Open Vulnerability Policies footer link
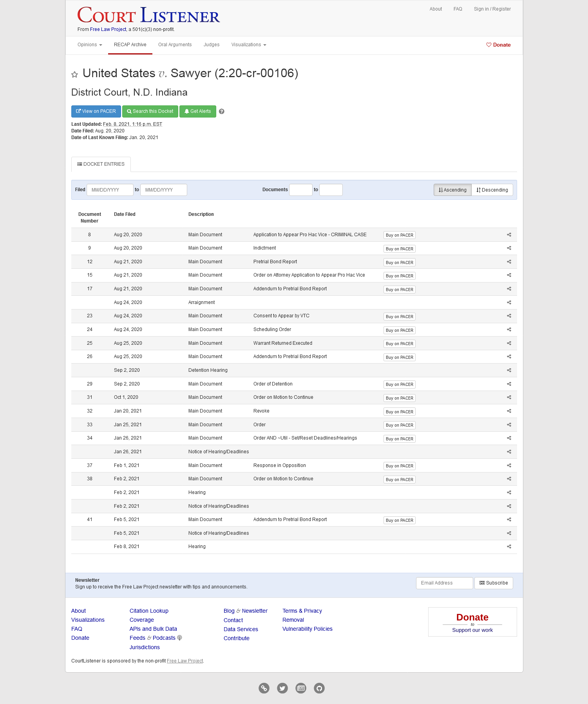The image size is (588, 704). [x=308, y=629]
